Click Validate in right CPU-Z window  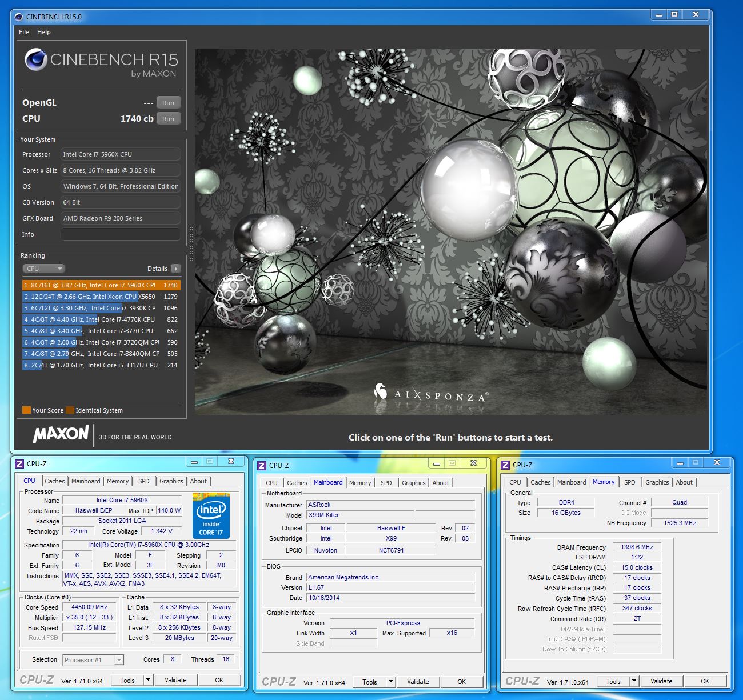pyautogui.click(x=661, y=681)
